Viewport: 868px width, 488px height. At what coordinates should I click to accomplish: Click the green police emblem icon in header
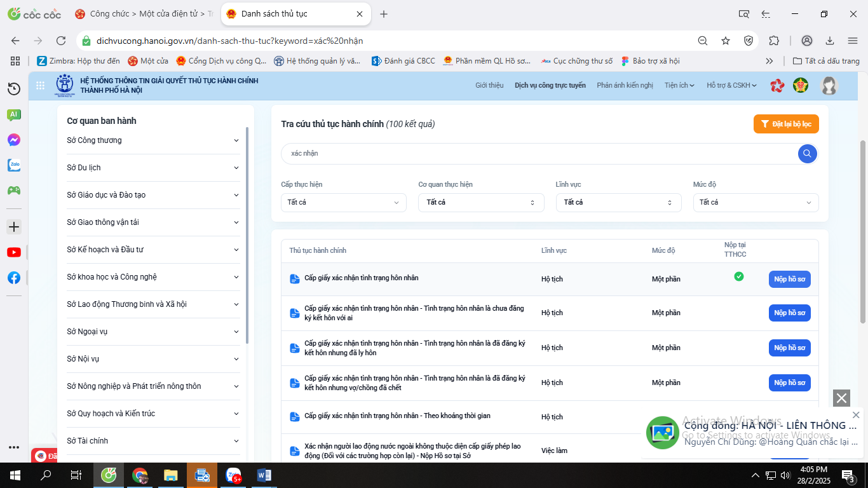(801, 85)
